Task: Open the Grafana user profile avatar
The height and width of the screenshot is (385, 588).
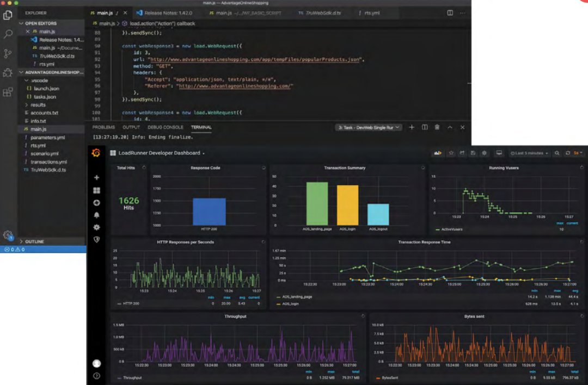Action: [x=96, y=363]
